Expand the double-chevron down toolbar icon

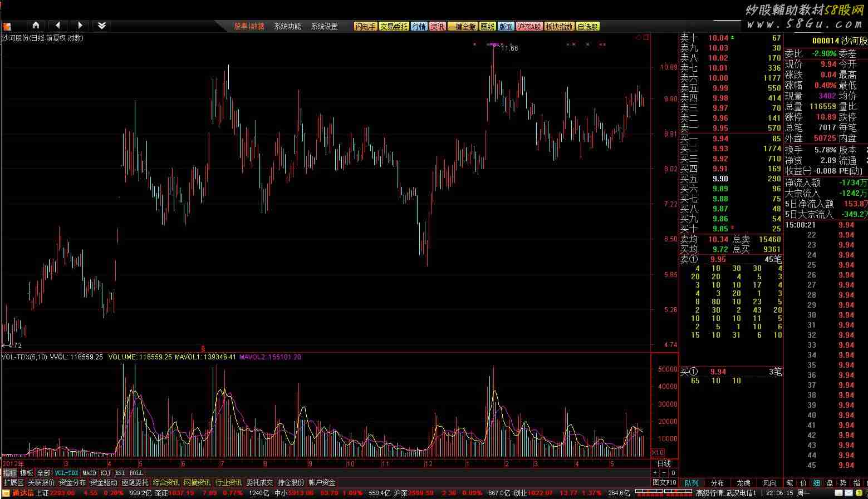101,26
